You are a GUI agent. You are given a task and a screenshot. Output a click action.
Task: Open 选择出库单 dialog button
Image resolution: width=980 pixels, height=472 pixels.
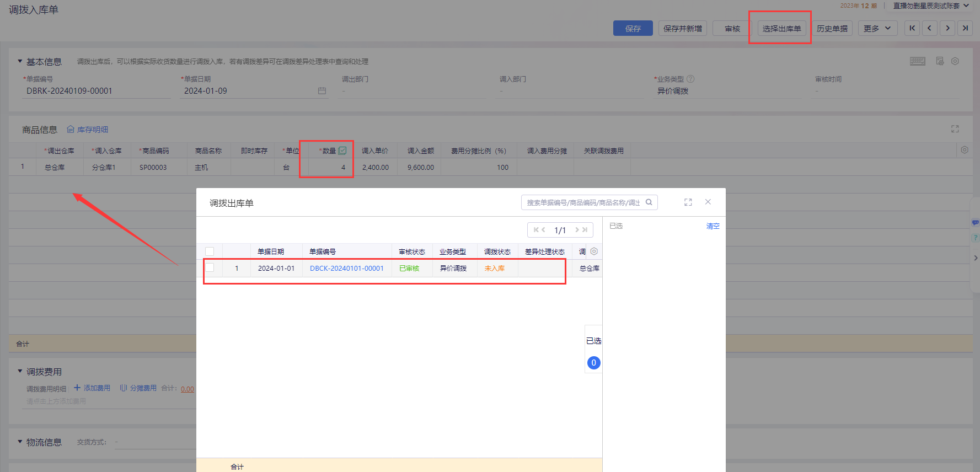781,28
